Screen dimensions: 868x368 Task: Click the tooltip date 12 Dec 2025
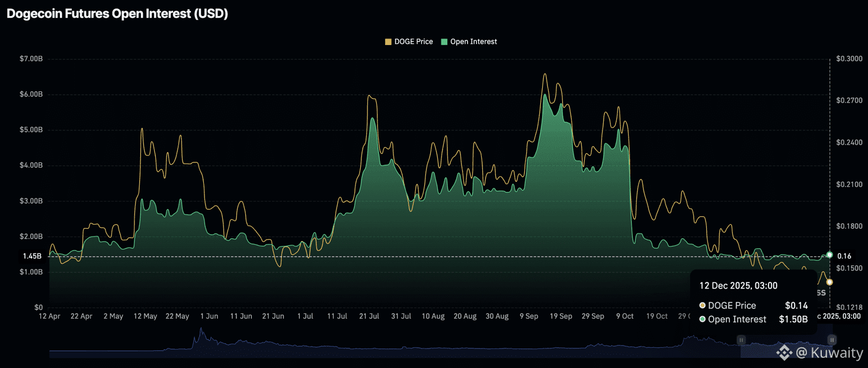pos(738,286)
